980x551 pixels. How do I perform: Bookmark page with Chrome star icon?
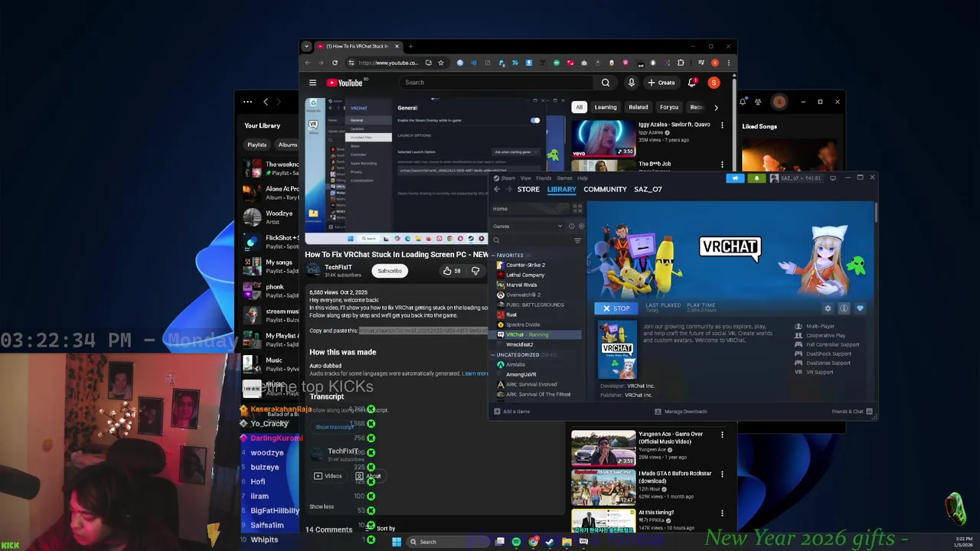[440, 63]
